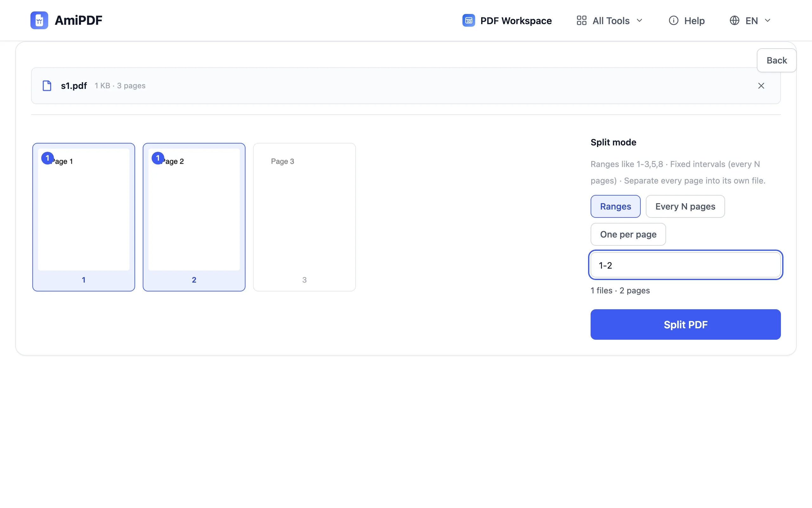Image resolution: width=812 pixels, height=508 pixels.
Task: Click the Split PDF button
Action: pyautogui.click(x=685, y=324)
